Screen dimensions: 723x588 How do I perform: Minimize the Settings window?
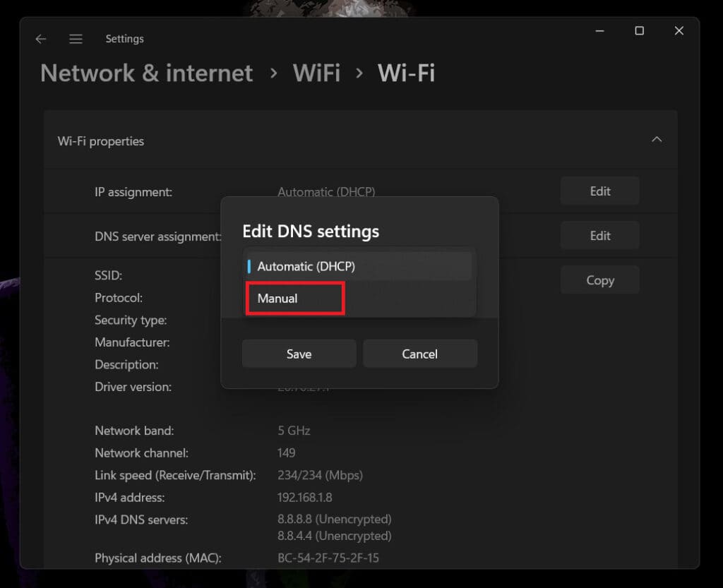tap(599, 31)
